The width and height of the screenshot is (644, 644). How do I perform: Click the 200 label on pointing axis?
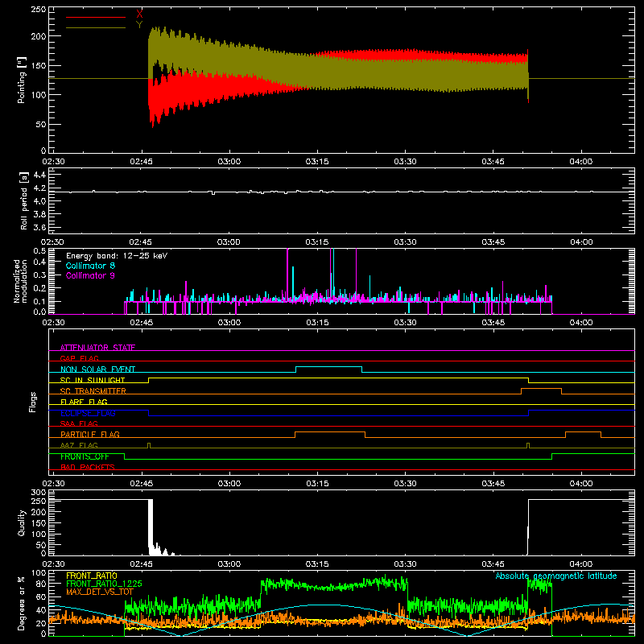[39, 36]
